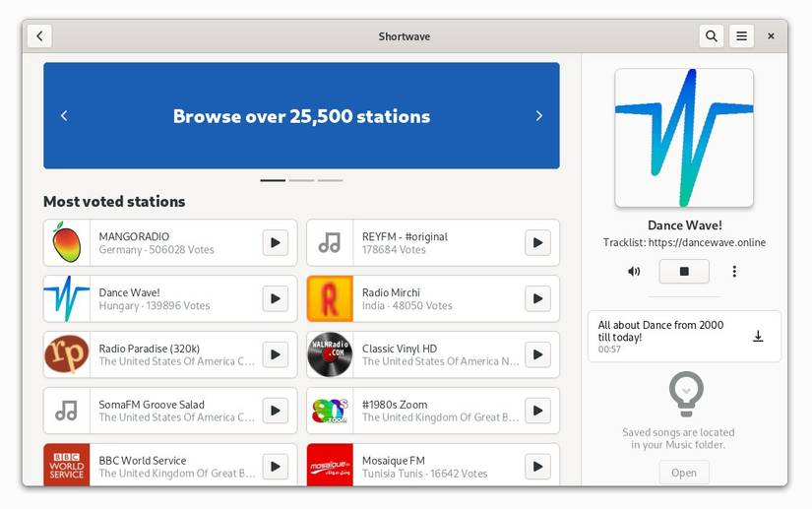
Task: Play BBC World Service
Action: pyautogui.click(x=276, y=467)
